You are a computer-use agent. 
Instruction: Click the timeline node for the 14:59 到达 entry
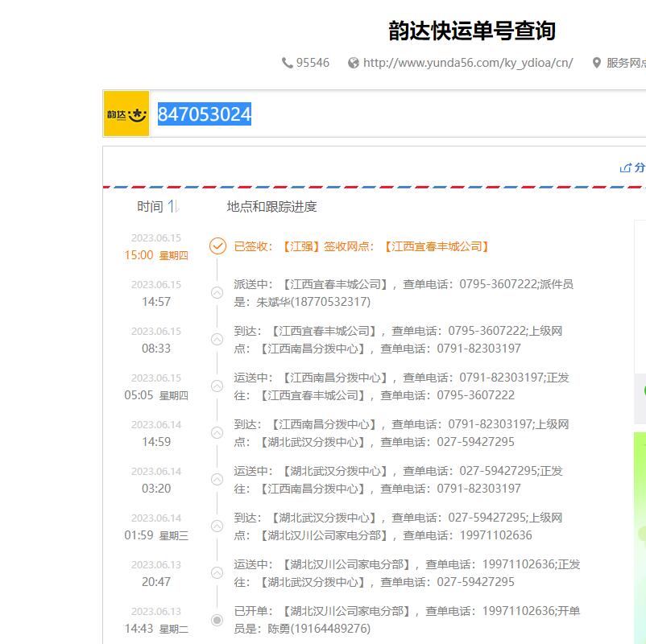point(217,433)
